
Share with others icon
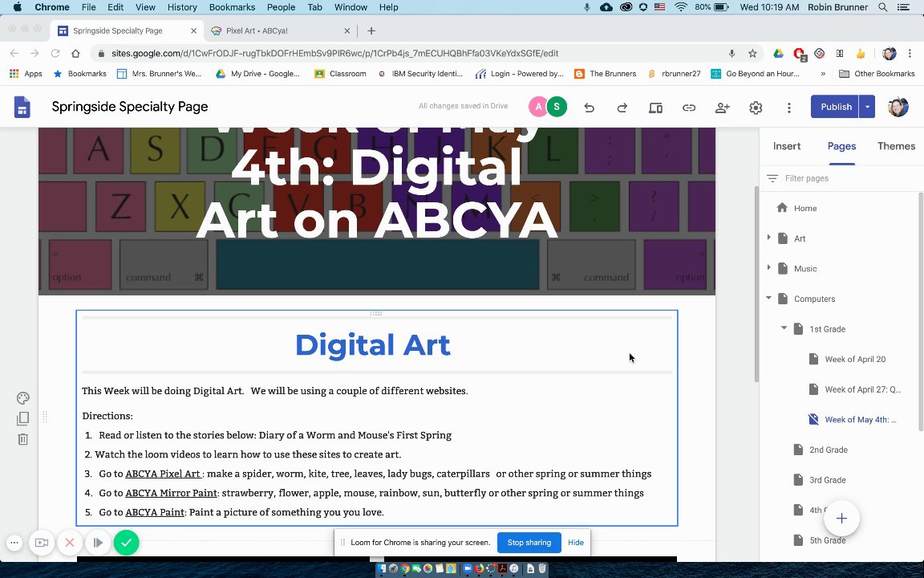pyautogui.click(x=723, y=108)
